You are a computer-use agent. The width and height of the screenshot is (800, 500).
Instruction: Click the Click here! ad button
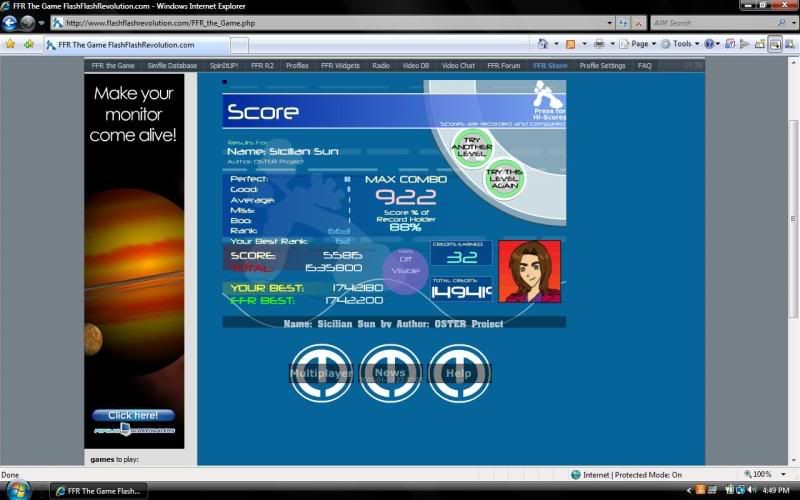133,415
